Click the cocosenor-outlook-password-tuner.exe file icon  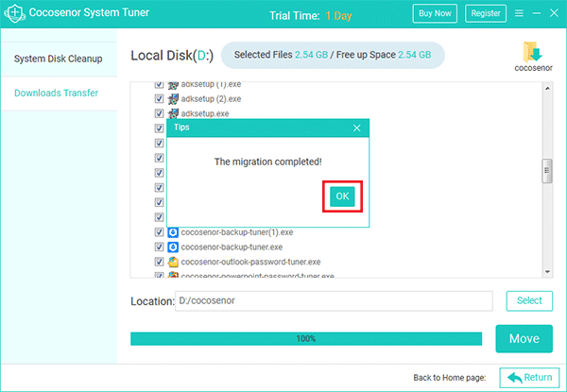(173, 262)
